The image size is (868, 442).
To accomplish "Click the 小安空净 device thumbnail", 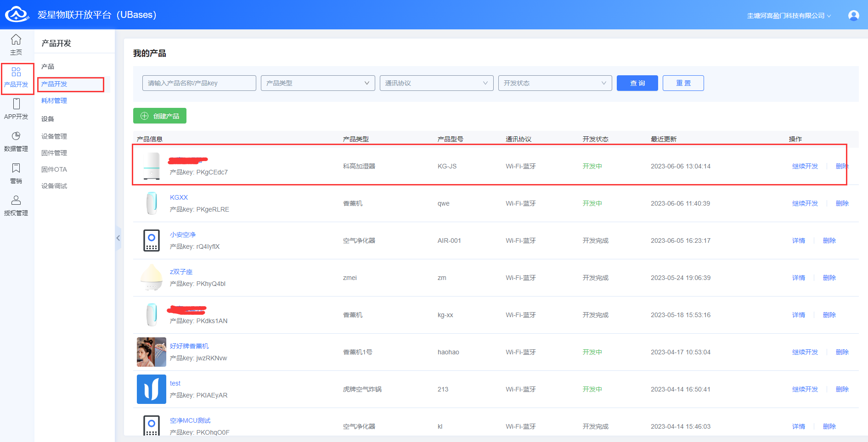I will point(152,241).
